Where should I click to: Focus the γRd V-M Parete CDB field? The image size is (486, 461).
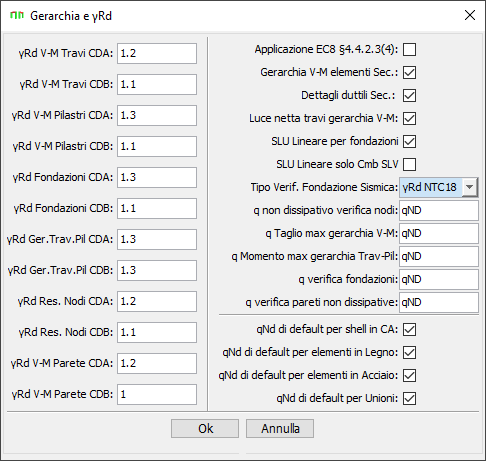click(x=157, y=394)
